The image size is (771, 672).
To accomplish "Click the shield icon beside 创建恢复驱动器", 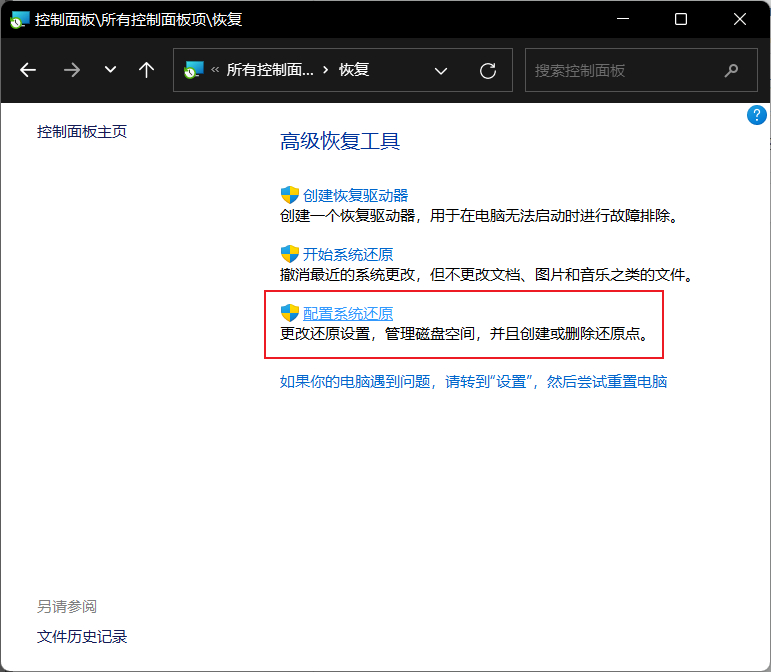I will [x=290, y=195].
